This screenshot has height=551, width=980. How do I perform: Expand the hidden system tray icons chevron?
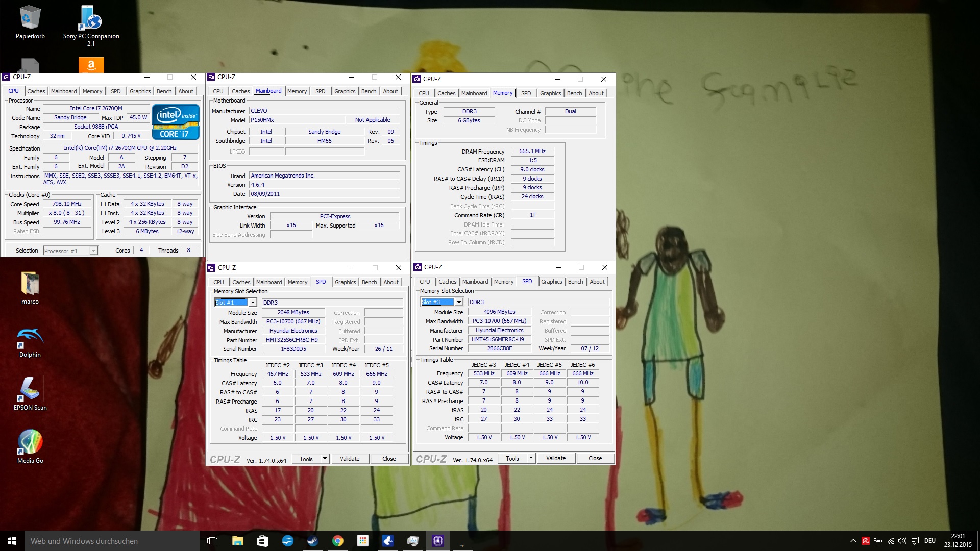(853, 541)
